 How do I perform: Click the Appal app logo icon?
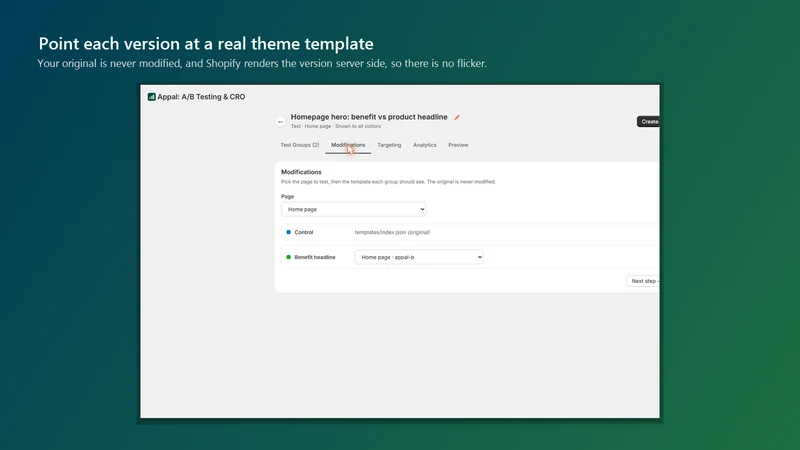tap(151, 97)
